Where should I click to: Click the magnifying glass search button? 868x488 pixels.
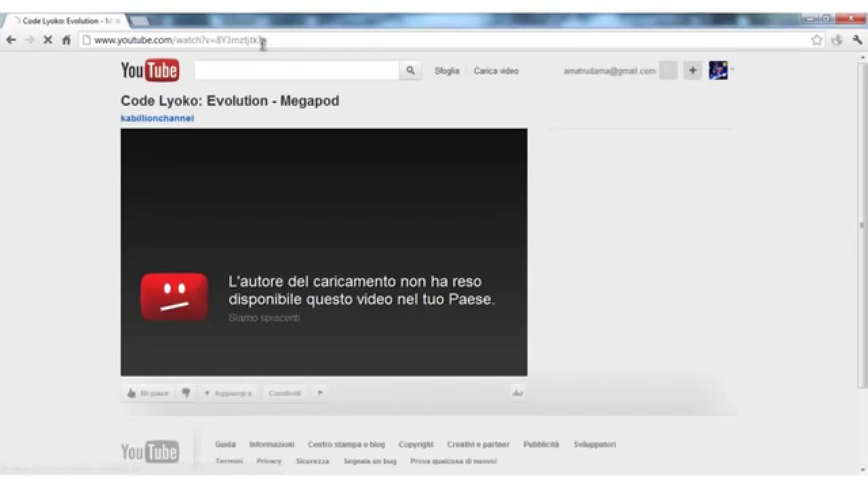[x=410, y=70]
